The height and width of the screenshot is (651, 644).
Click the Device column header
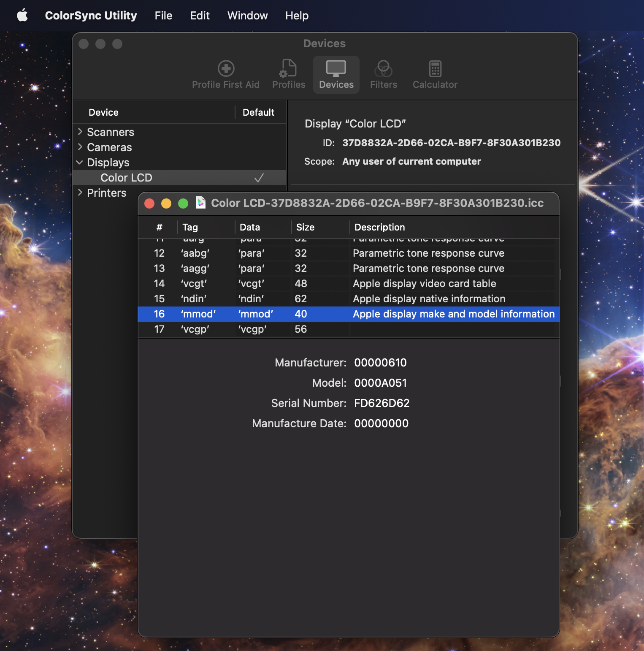(x=103, y=112)
